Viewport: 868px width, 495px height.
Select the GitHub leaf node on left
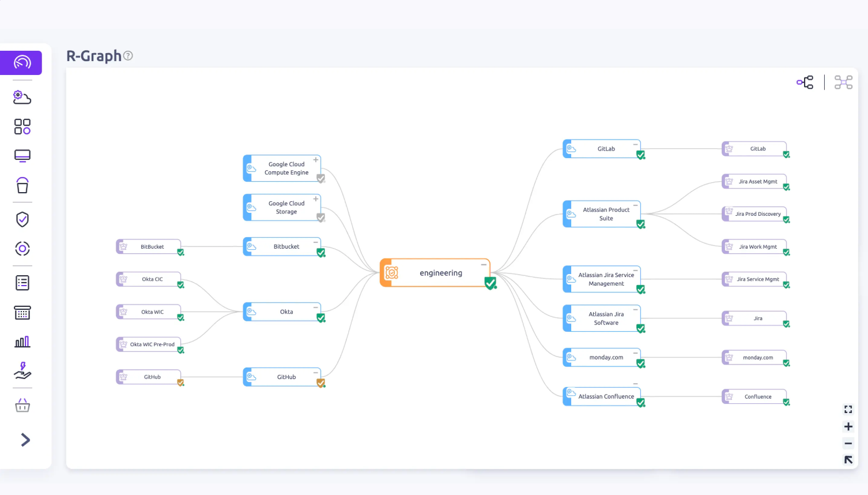point(149,377)
